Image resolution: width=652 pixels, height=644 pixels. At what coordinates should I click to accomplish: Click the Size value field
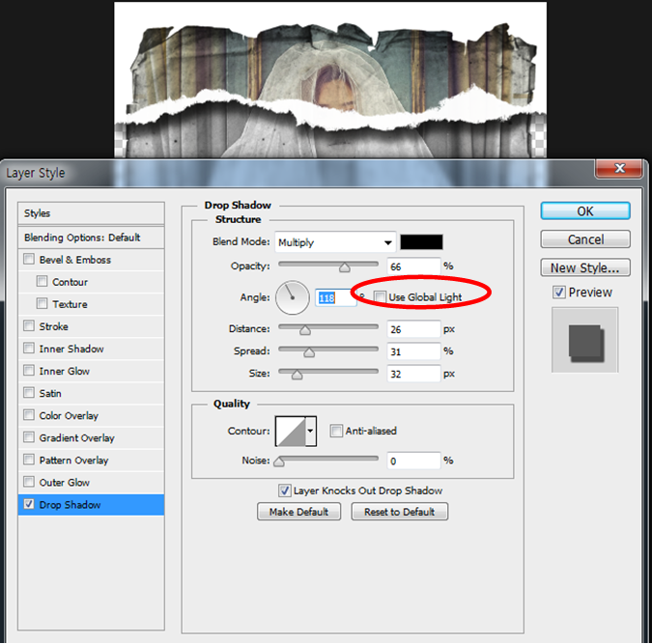(x=413, y=374)
